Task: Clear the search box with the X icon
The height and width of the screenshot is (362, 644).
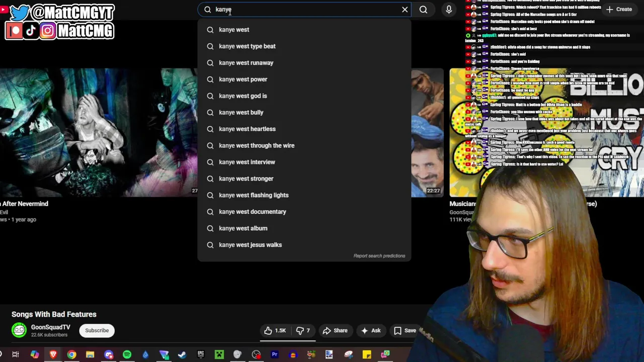Action: pyautogui.click(x=405, y=10)
